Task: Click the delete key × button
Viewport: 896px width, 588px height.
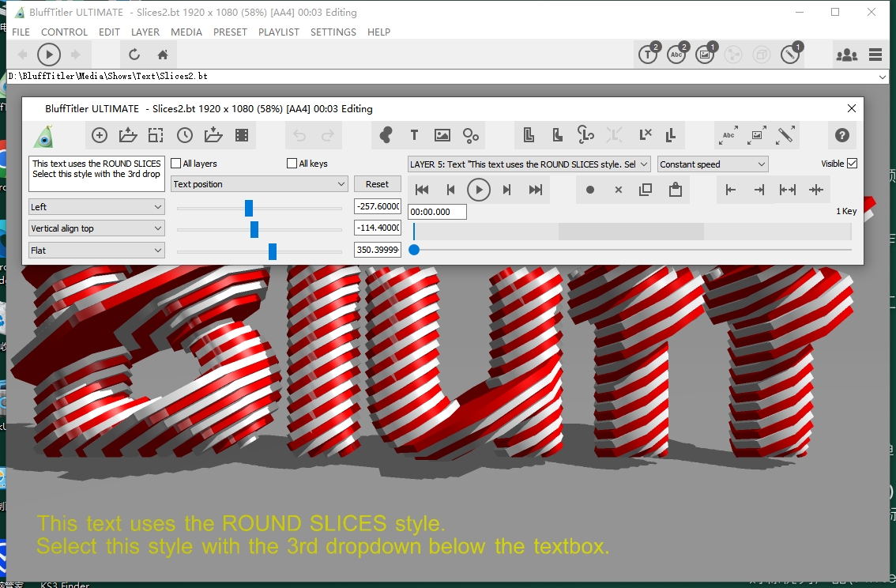Action: [x=619, y=190]
